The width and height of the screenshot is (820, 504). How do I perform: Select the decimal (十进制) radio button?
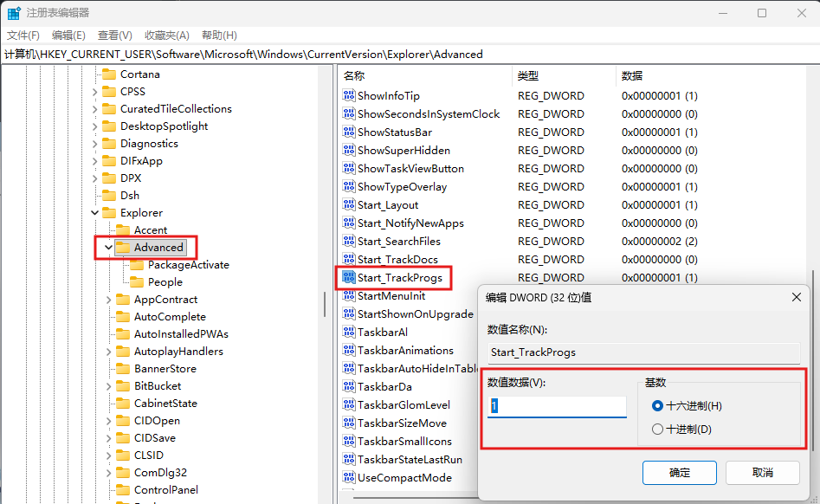[x=657, y=430]
